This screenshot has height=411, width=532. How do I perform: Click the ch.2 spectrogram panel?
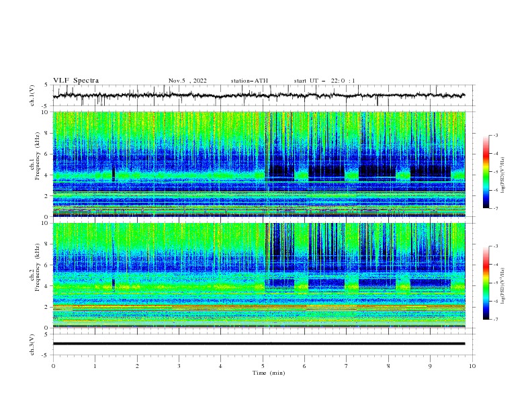[x=259, y=275]
